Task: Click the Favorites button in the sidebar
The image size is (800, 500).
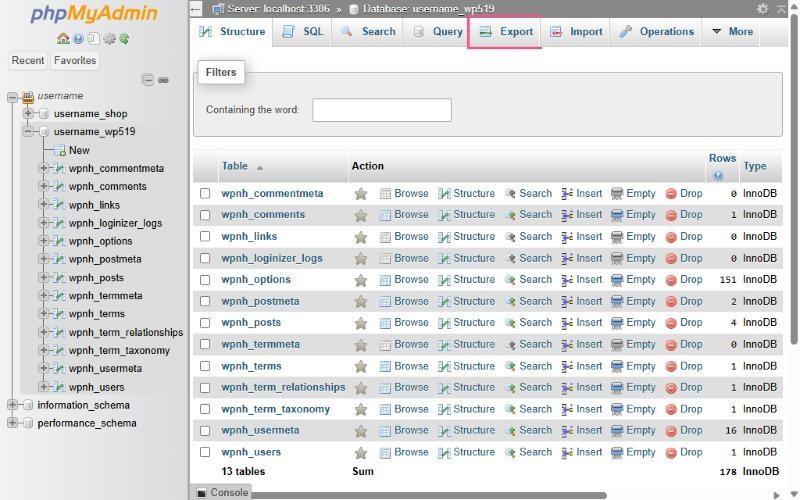Action: click(75, 61)
